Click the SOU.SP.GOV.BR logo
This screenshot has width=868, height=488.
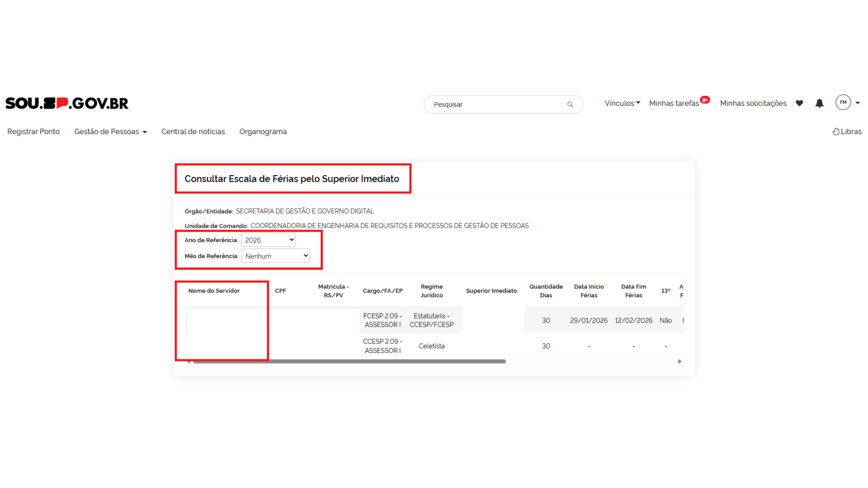coord(67,103)
